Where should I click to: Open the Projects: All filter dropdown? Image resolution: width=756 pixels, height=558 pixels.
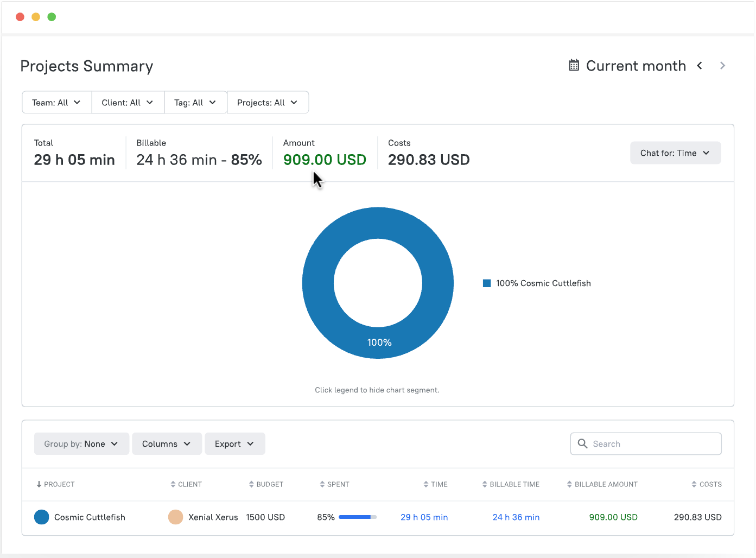tap(268, 103)
